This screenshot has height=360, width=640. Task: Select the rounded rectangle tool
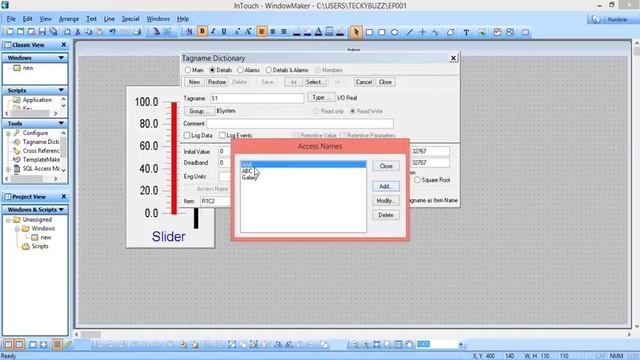(382, 32)
